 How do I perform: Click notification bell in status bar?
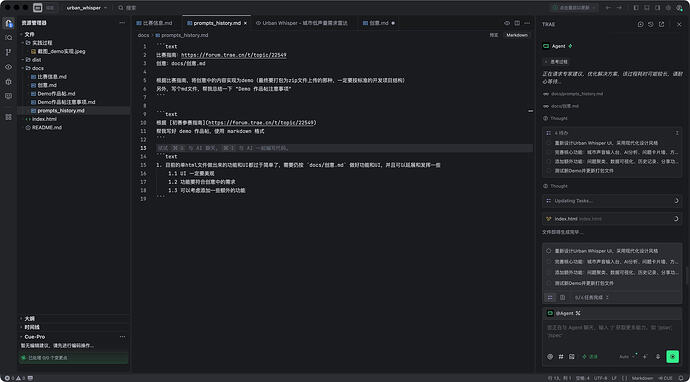click(x=681, y=378)
